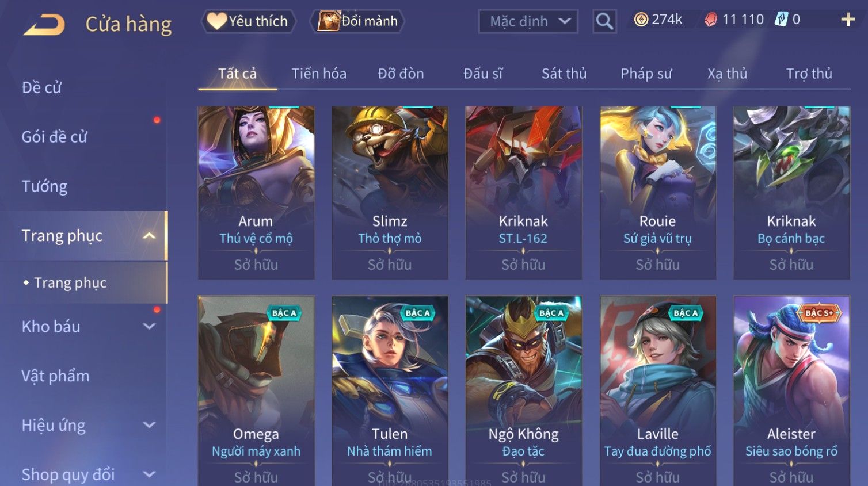The image size is (868, 486).
Task: Tap the plus icon to add currency
Action: point(848,20)
